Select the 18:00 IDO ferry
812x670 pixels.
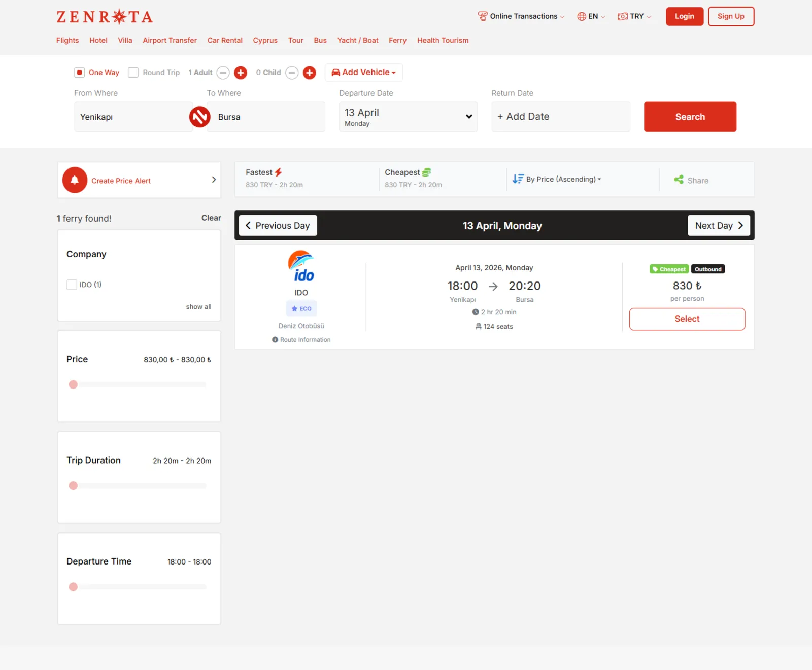coord(687,319)
